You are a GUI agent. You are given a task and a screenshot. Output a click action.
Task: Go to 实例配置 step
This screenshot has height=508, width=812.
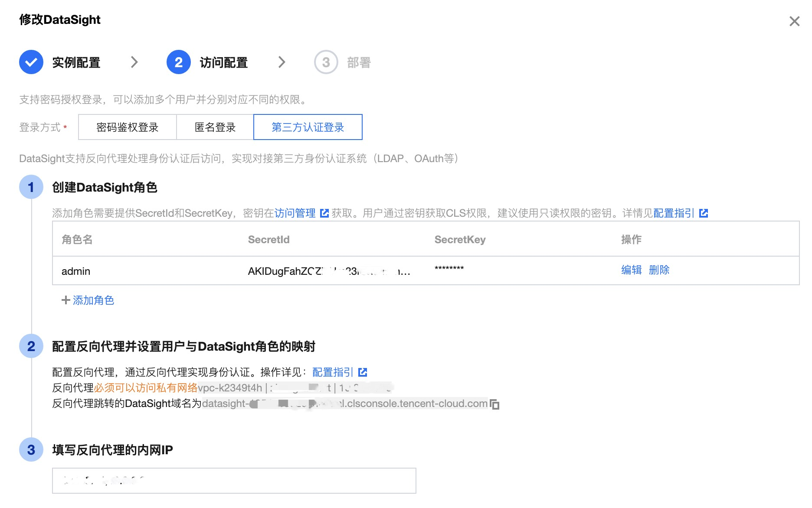pos(76,62)
